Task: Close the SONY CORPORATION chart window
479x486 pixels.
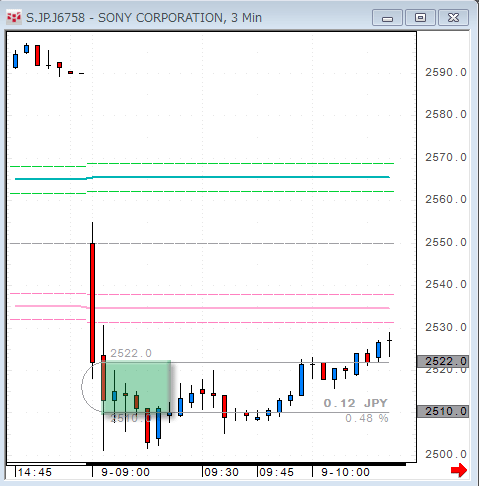Action: 453,18
